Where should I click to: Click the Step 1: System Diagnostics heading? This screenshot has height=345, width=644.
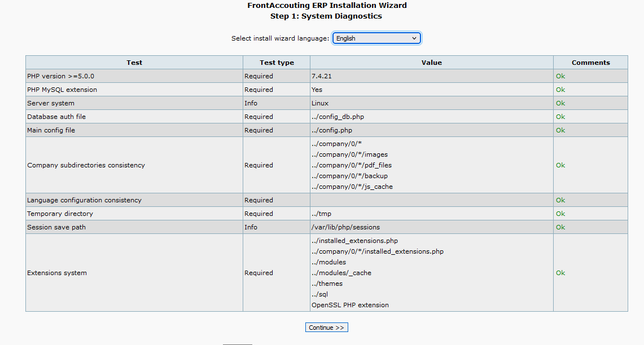click(x=326, y=16)
